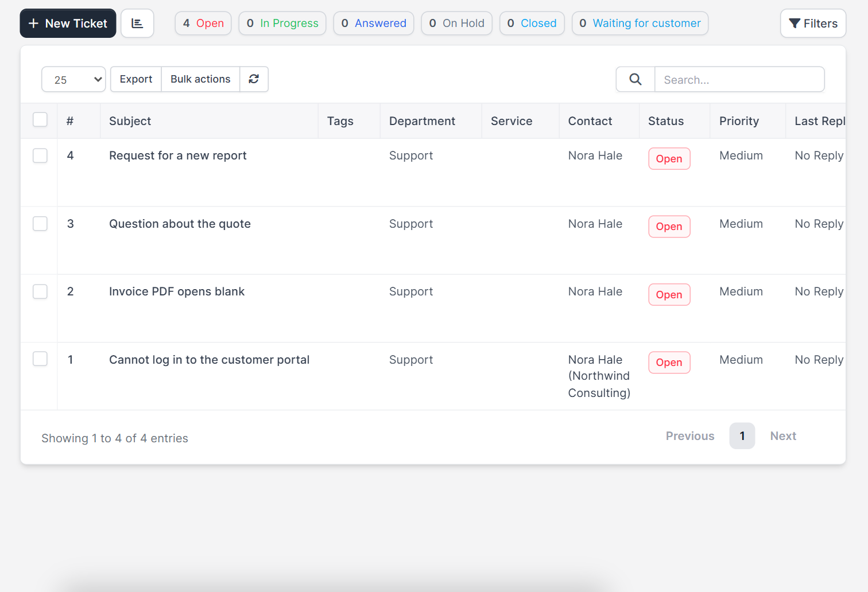This screenshot has height=592, width=868.
Task: Toggle the select-all header checkbox
Action: pos(40,120)
